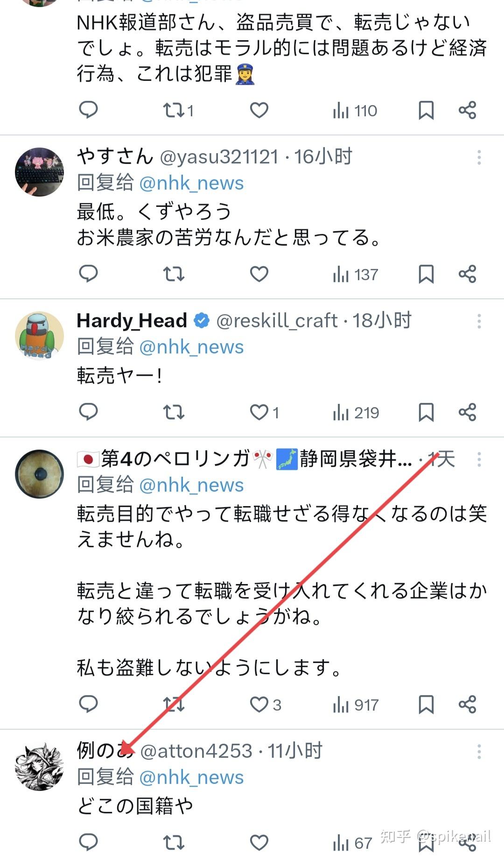Reply to the tweet by 第4のペロリンガ
The image size is (504, 859).
[x=88, y=704]
